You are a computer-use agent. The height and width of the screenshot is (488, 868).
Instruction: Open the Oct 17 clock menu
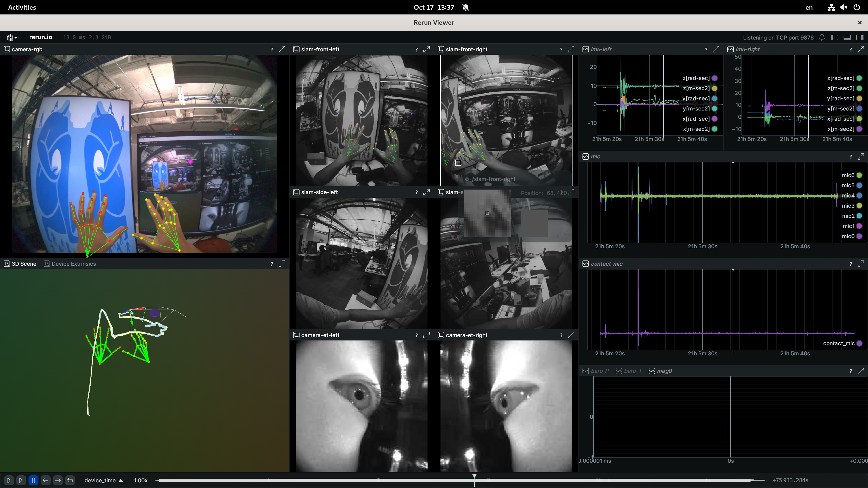click(x=434, y=7)
